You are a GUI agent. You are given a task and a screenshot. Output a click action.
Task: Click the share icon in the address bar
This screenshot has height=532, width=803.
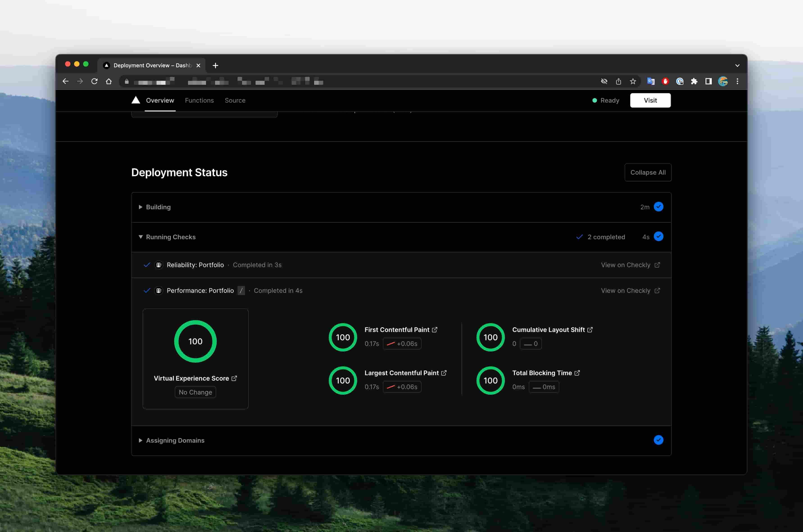618,81
